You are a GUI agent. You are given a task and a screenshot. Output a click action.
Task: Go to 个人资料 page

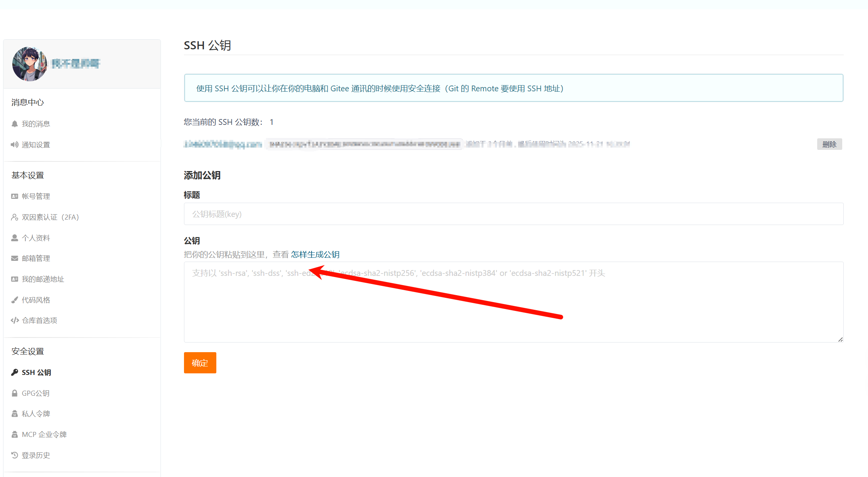click(36, 238)
